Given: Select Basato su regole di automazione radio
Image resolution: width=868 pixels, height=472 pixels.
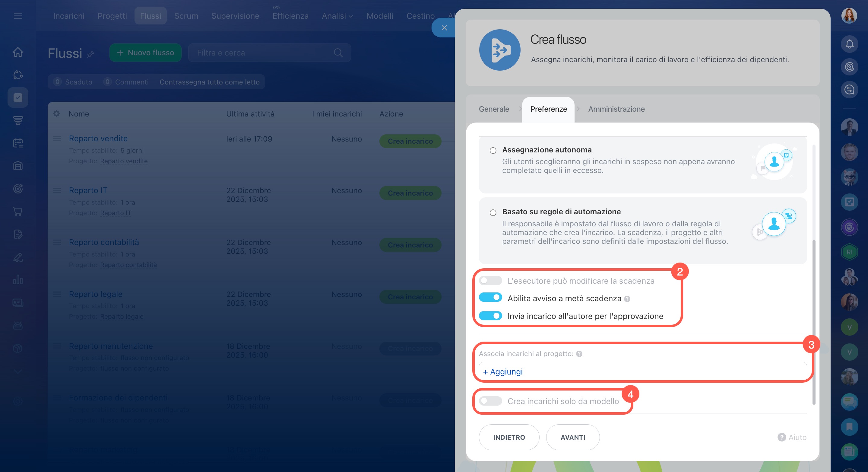Looking at the screenshot, I should pyautogui.click(x=493, y=212).
